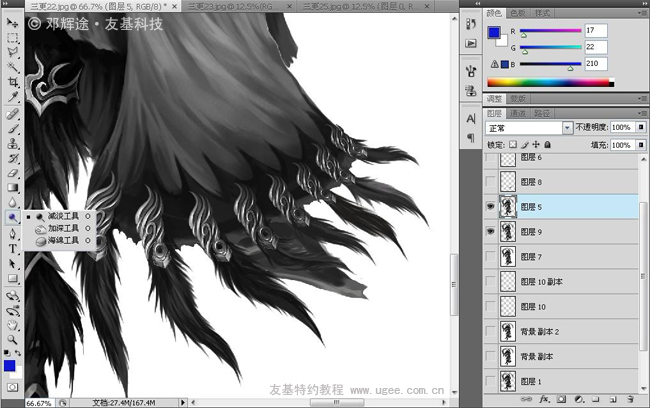Show layer 图层 10
This screenshot has width=650, height=408.
tap(490, 306)
